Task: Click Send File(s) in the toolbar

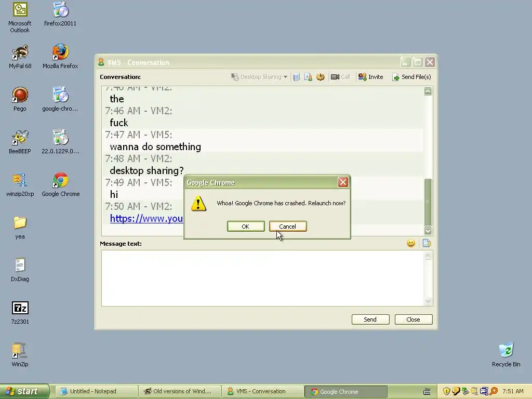Action: tap(411, 77)
